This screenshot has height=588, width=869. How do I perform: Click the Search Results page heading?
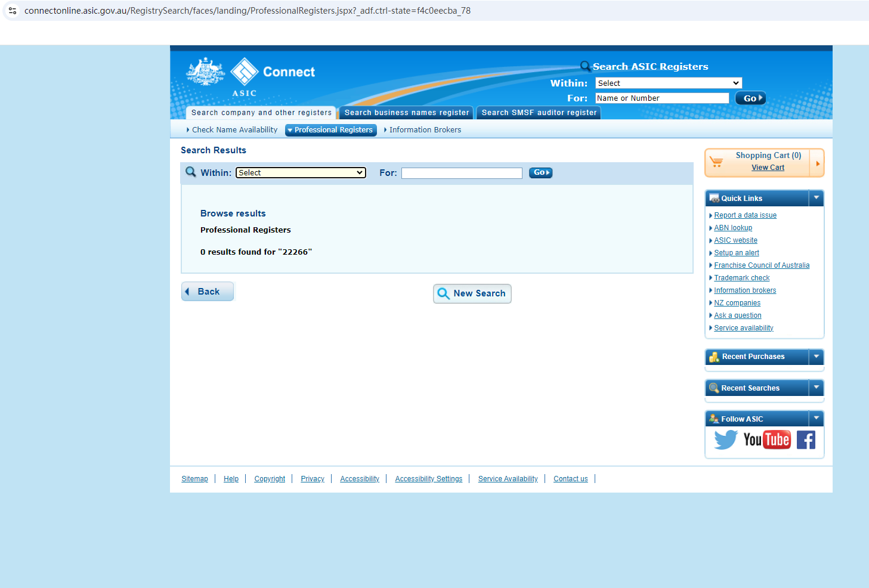[214, 150]
